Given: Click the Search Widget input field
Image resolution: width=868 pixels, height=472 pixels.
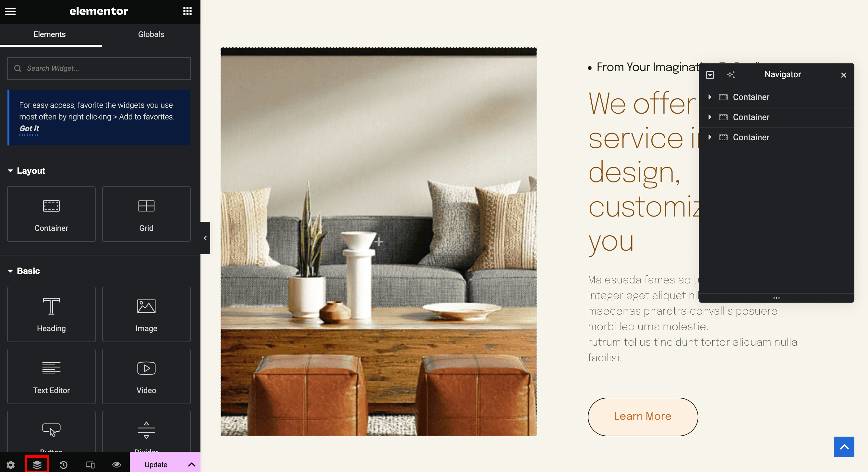Looking at the screenshot, I should coord(99,68).
